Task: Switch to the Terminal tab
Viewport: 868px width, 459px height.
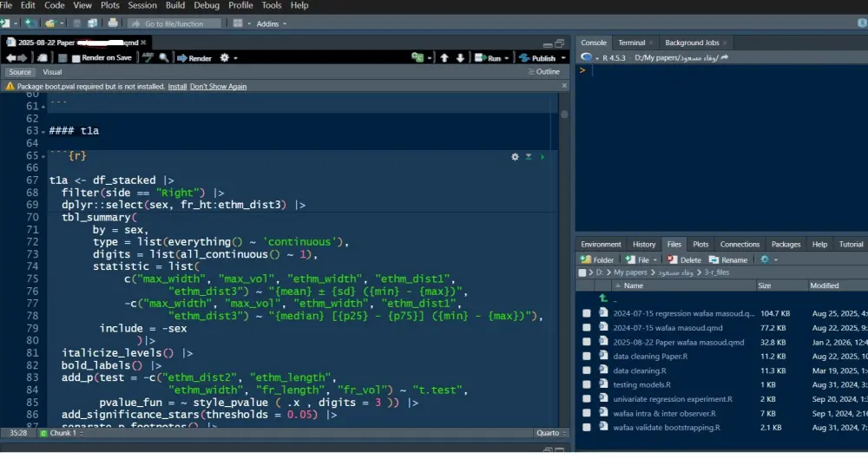Action: pos(632,43)
